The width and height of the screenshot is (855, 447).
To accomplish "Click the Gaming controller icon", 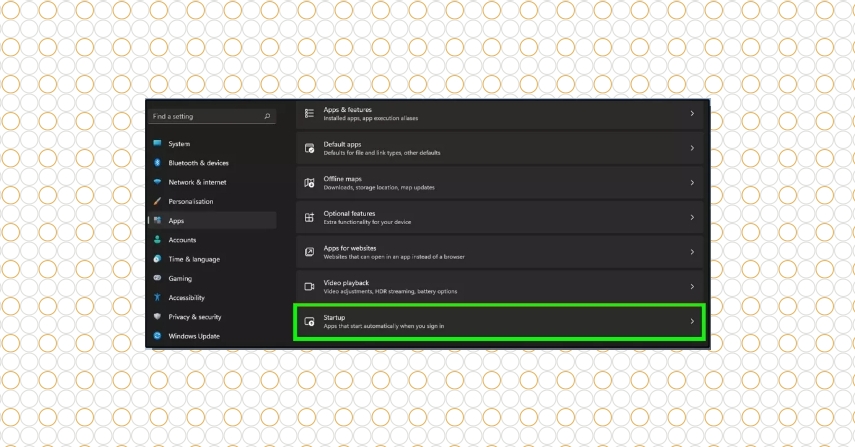I will coord(157,278).
